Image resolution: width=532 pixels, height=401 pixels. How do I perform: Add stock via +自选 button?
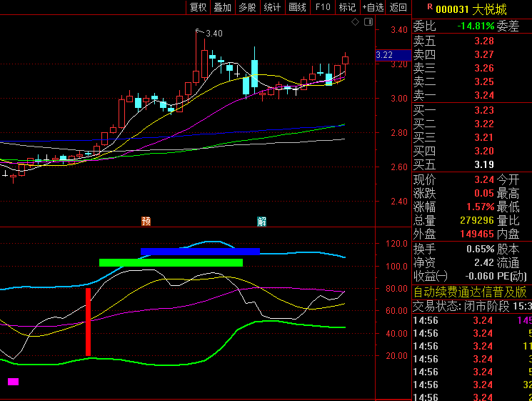373,7
